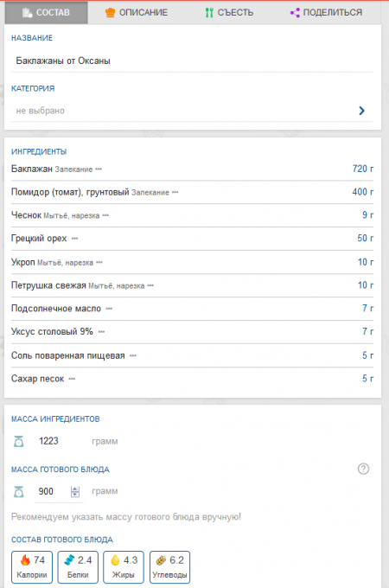Open the three-dots menu next to Баклажан
Image resolution: width=389 pixels, height=588 pixels.
pos(99,169)
